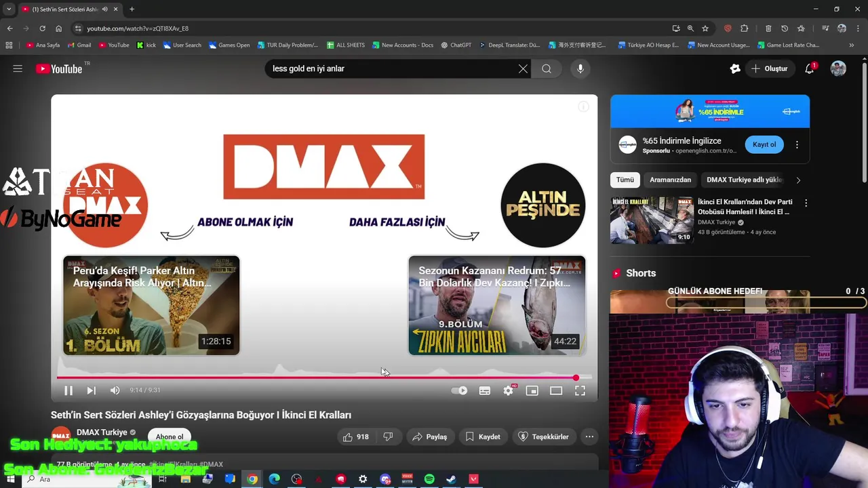Image resolution: width=868 pixels, height=488 pixels.
Task: Clear the search box with X
Action: 523,68
